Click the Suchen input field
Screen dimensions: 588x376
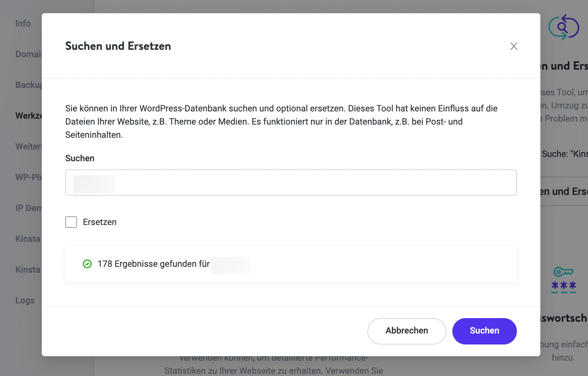pos(291,183)
